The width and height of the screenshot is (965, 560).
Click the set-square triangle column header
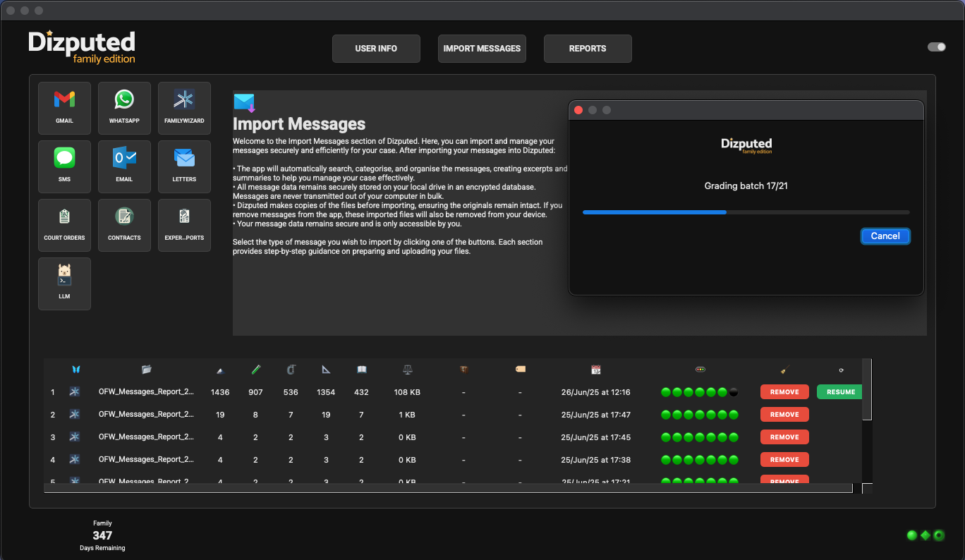click(x=326, y=369)
